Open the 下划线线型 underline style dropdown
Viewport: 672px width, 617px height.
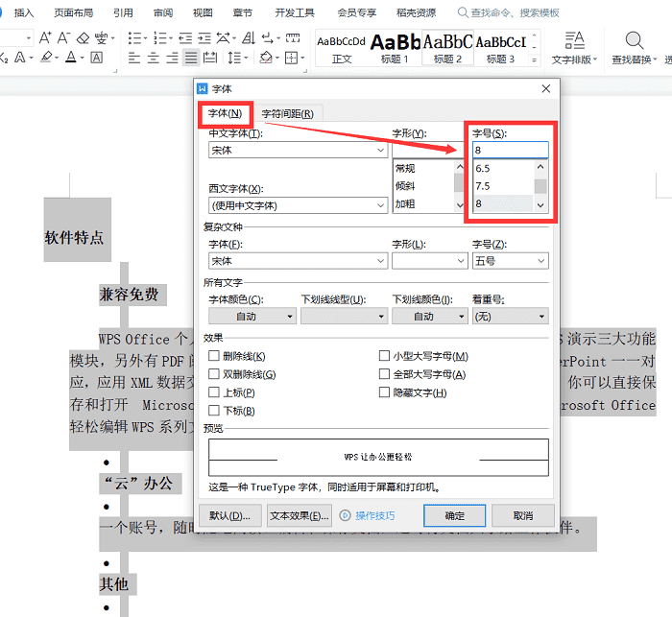pyautogui.click(x=344, y=317)
